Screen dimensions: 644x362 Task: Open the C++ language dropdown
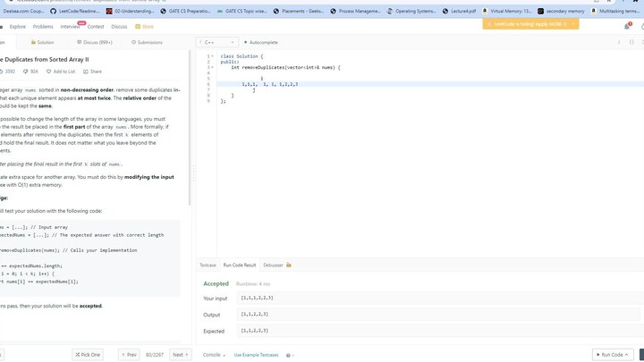[x=216, y=42]
